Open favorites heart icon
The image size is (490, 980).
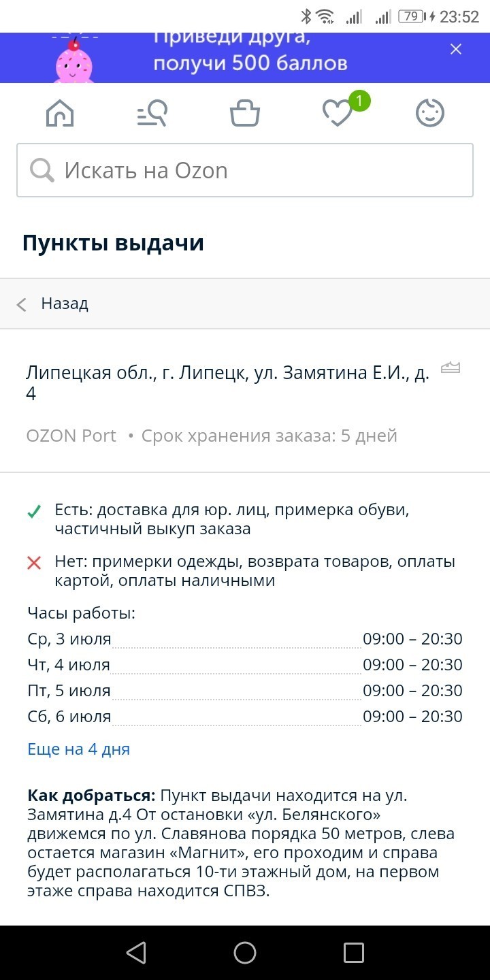(336, 114)
